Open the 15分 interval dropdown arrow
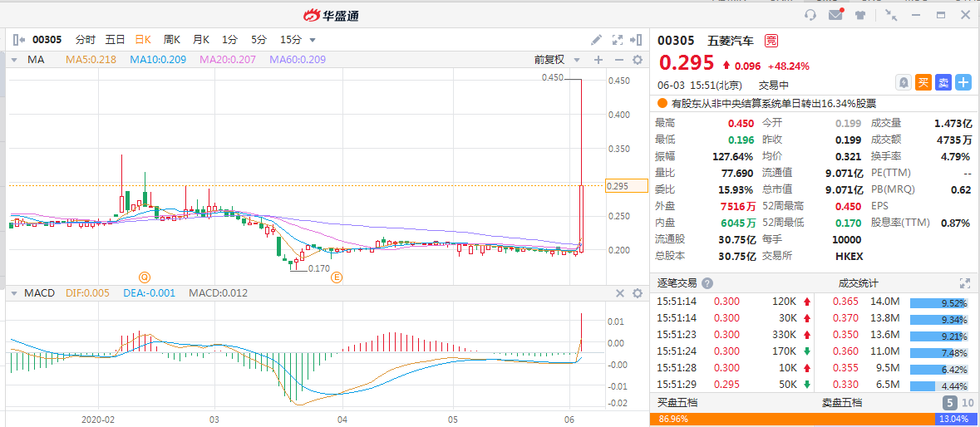The height and width of the screenshot is (427, 980). pyautogui.click(x=313, y=40)
